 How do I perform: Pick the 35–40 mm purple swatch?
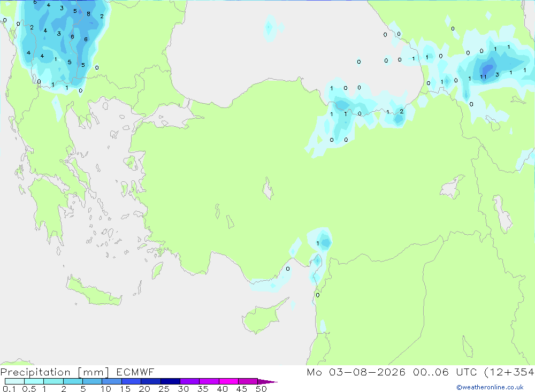click(209, 381)
